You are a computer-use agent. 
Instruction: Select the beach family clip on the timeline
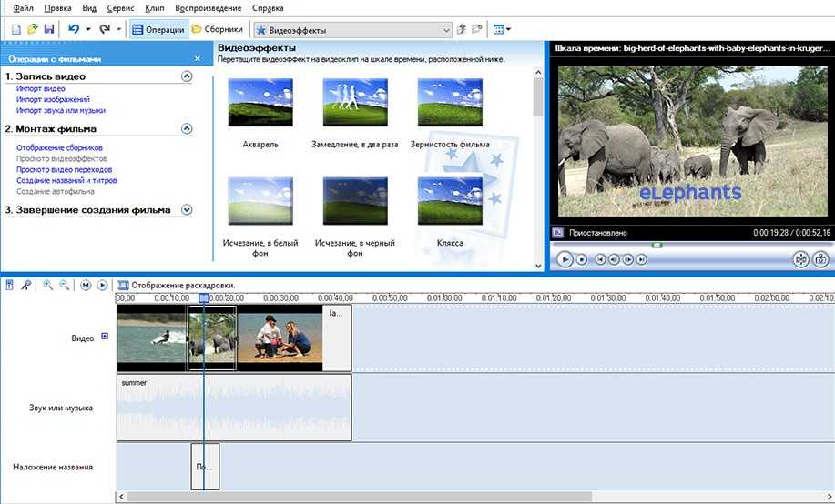[x=280, y=338]
